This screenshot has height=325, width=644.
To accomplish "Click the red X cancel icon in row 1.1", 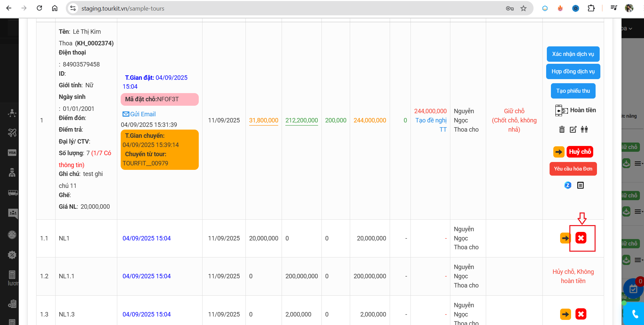I will (x=581, y=238).
